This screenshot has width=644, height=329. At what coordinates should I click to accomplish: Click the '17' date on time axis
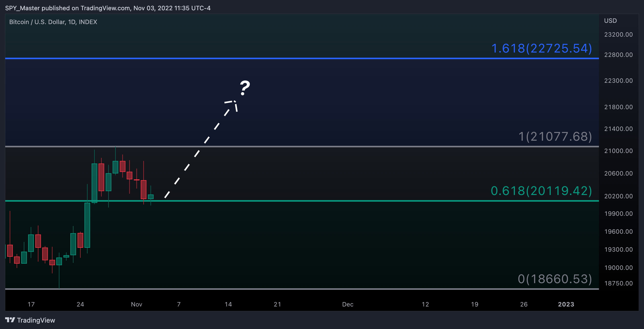click(x=31, y=304)
